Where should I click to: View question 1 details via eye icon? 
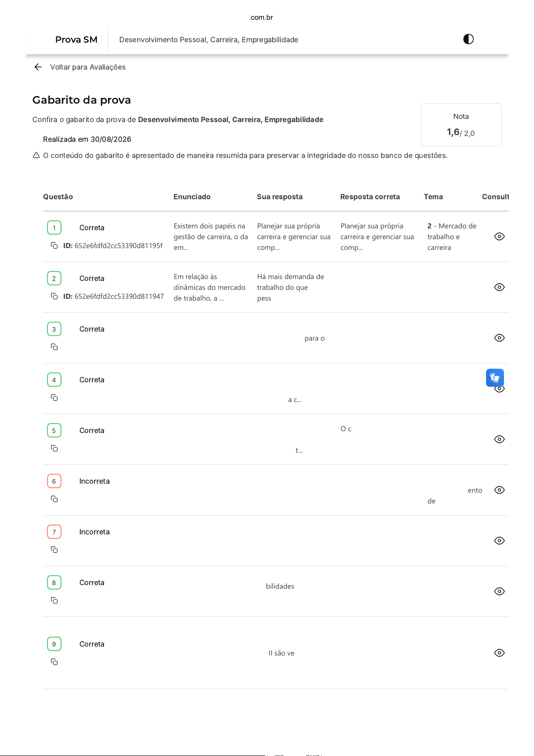[499, 236]
